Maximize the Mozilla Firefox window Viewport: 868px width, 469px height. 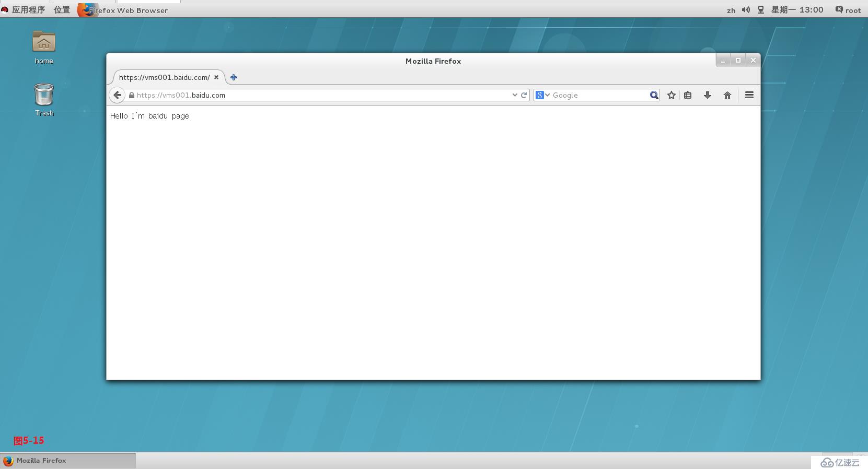pyautogui.click(x=738, y=61)
